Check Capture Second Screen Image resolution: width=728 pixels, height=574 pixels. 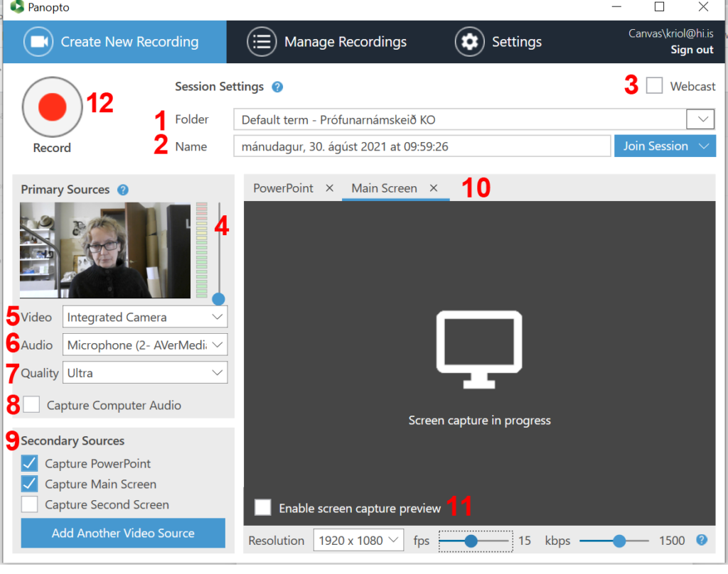pyautogui.click(x=29, y=504)
